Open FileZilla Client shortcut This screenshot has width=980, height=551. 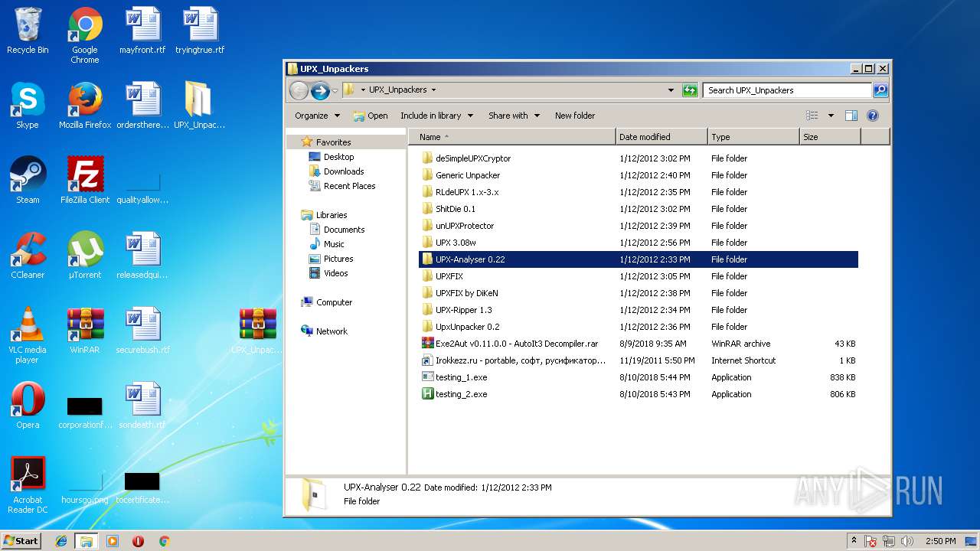click(85, 181)
